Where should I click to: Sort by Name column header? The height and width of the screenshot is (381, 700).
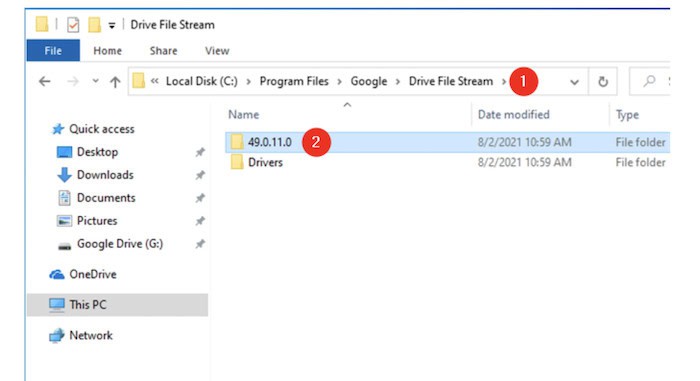244,115
